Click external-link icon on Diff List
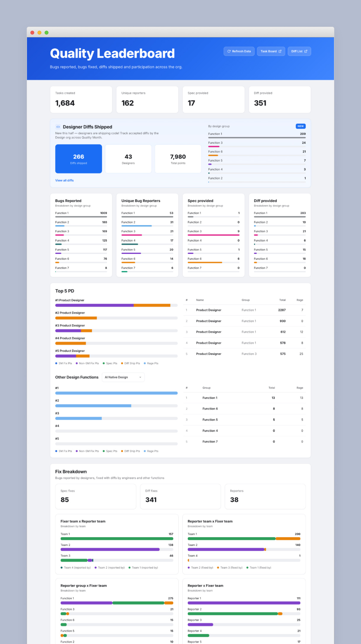The image size is (361, 644). click(306, 51)
